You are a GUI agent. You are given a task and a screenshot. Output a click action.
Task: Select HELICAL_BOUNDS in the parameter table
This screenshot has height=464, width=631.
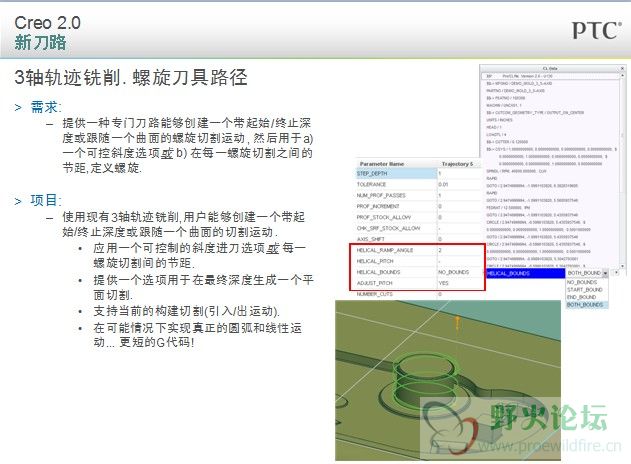tap(378, 272)
